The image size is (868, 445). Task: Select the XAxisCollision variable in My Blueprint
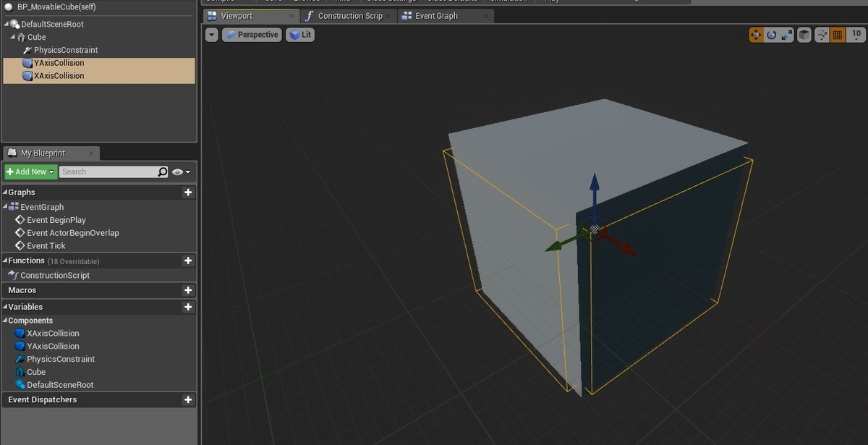tap(53, 334)
